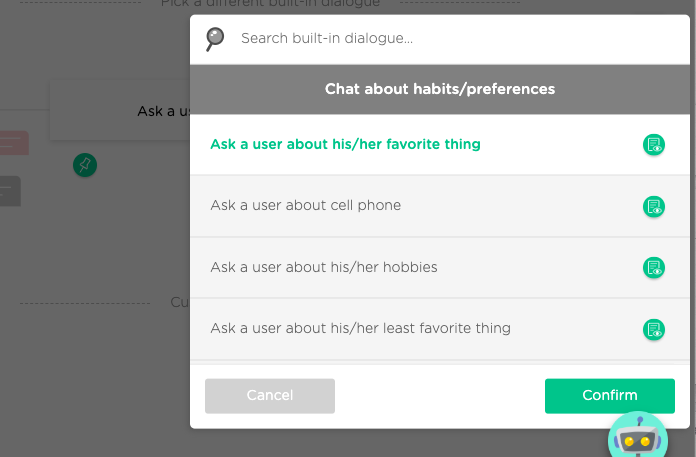Select Ask a user about his/her hobbies

(x=324, y=267)
